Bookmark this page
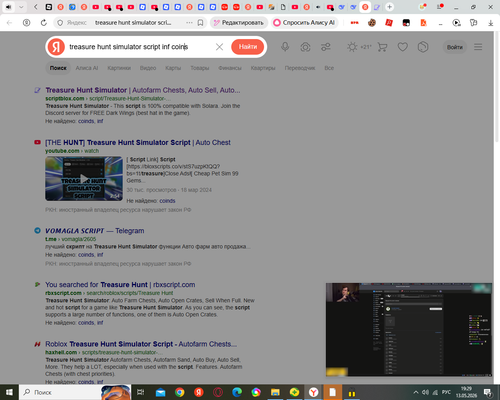 200,23
